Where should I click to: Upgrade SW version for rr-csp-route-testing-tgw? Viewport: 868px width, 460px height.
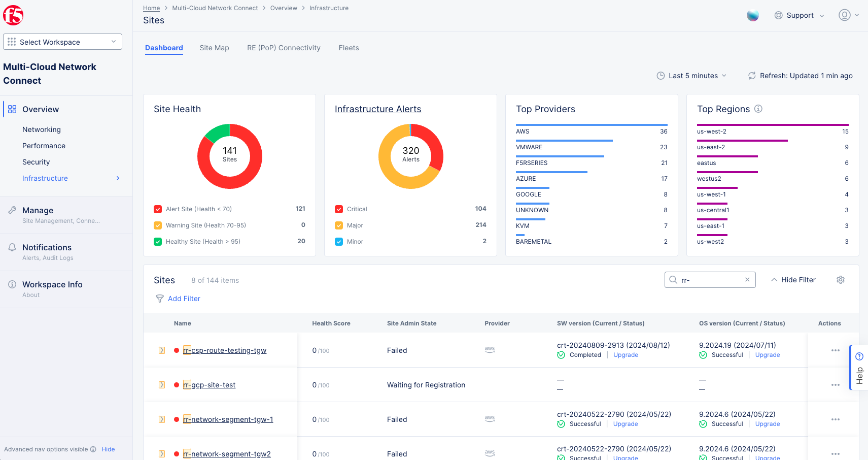point(625,354)
